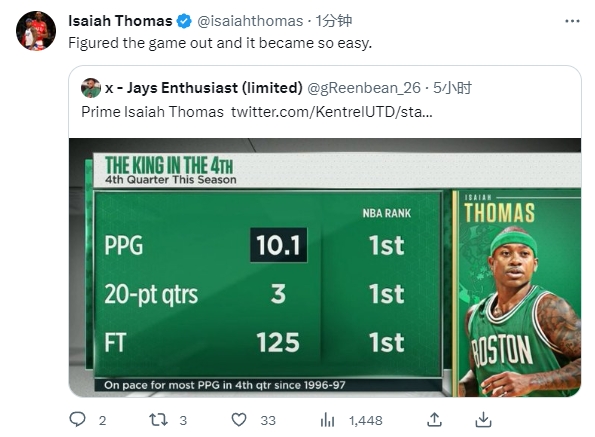This screenshot has height=437, width=595.
Task: Open the @gReenbean_26 handle
Action: pos(364,88)
